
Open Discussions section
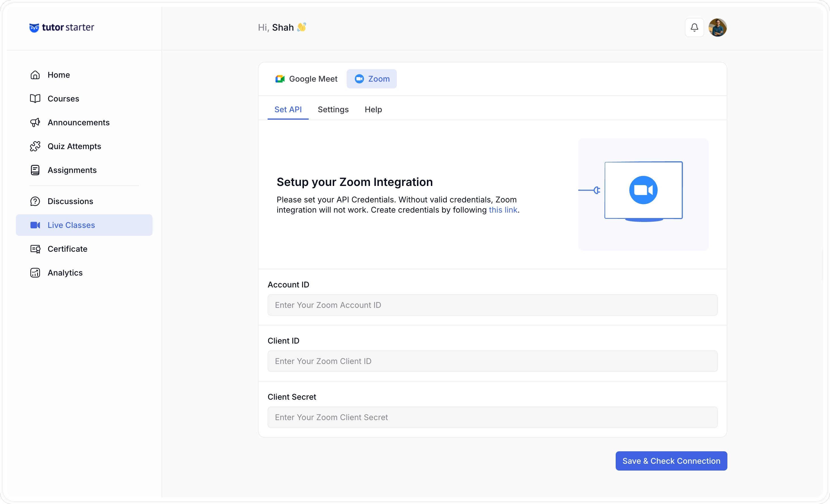[x=84, y=201]
